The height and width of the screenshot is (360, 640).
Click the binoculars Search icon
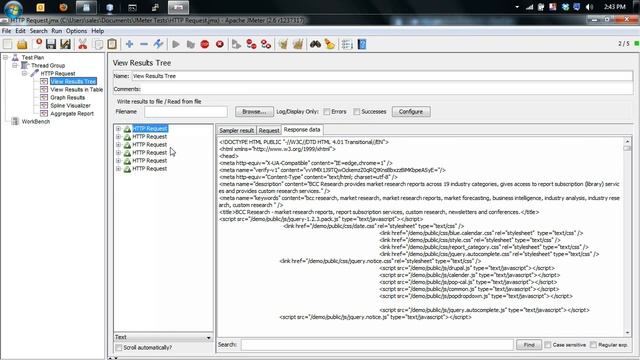pos(315,44)
